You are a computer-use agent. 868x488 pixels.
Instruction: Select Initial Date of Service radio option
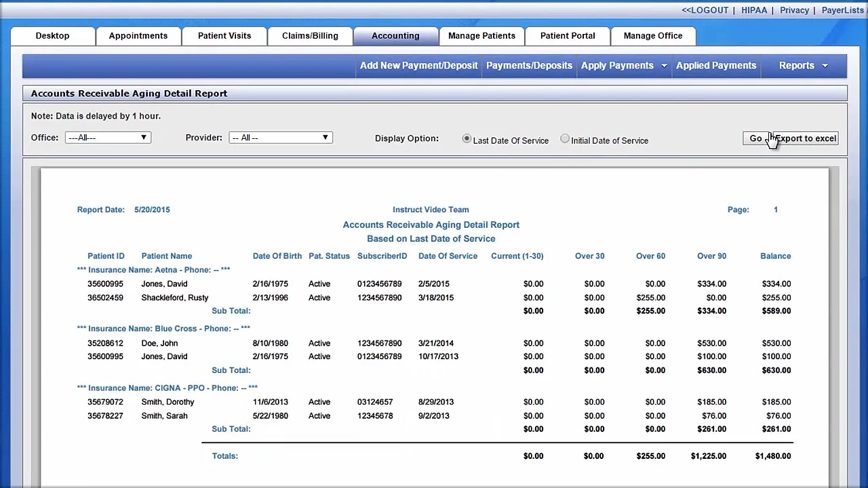565,139
